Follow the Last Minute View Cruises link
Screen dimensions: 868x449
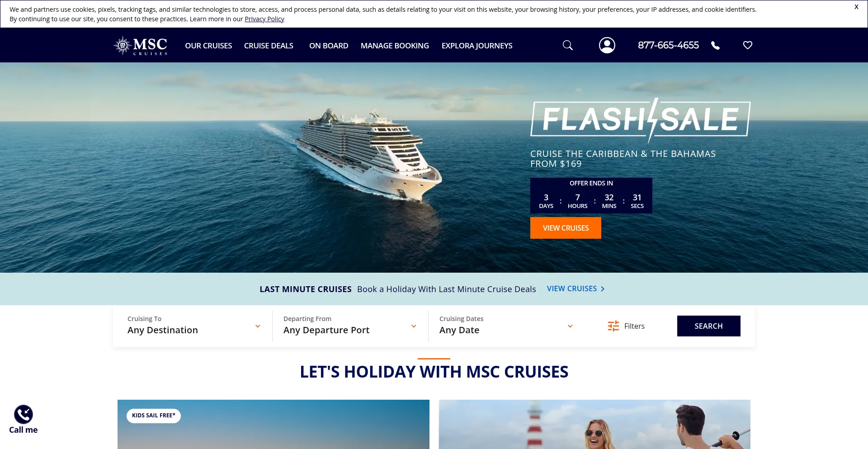click(576, 288)
